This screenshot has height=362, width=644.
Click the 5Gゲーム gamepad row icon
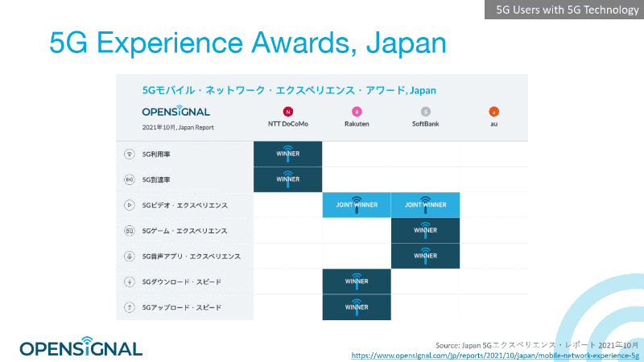coord(130,231)
